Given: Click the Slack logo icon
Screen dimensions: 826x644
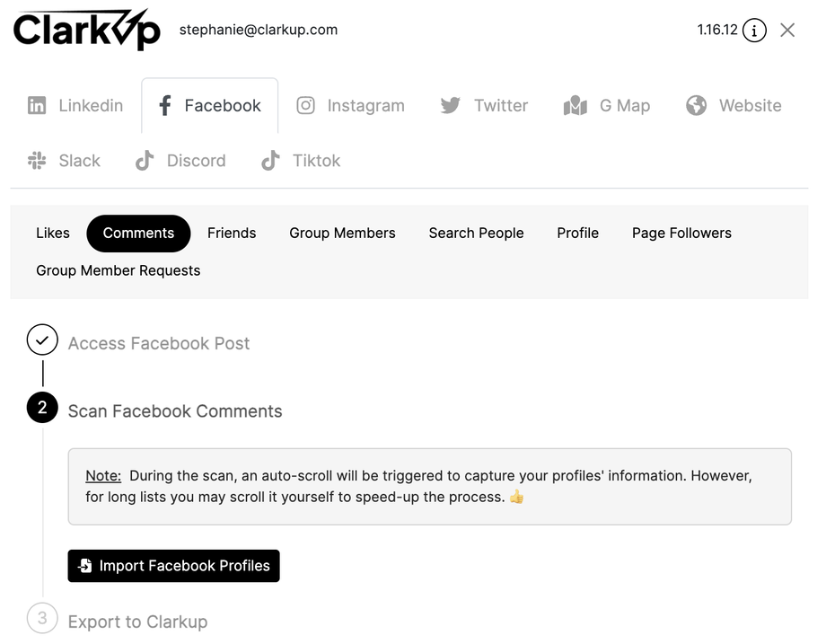Looking at the screenshot, I should (37, 161).
